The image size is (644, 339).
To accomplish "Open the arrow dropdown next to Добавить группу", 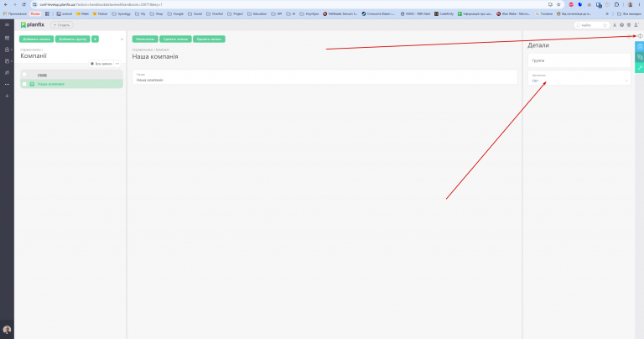I will pyautogui.click(x=95, y=39).
